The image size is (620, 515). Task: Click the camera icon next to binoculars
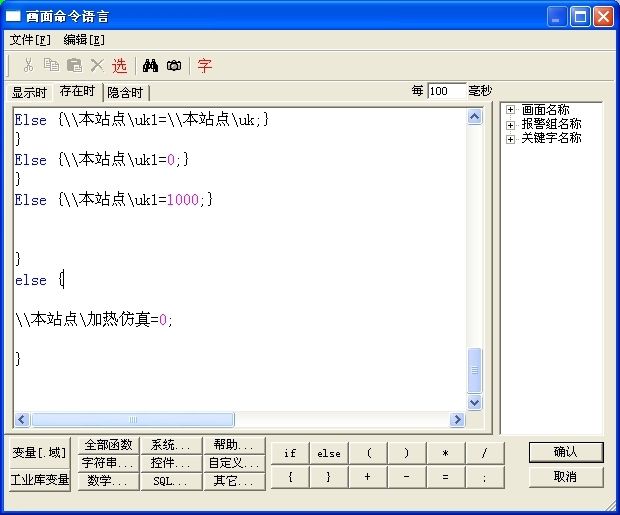[x=174, y=66]
